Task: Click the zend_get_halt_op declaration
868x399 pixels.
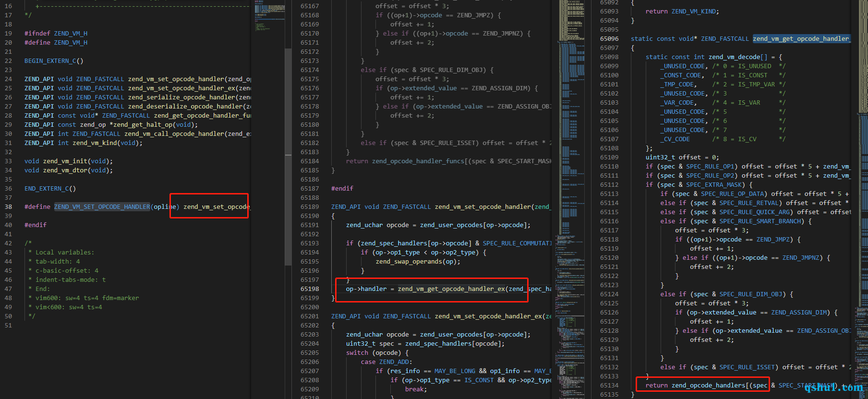Action: pyautogui.click(x=111, y=125)
